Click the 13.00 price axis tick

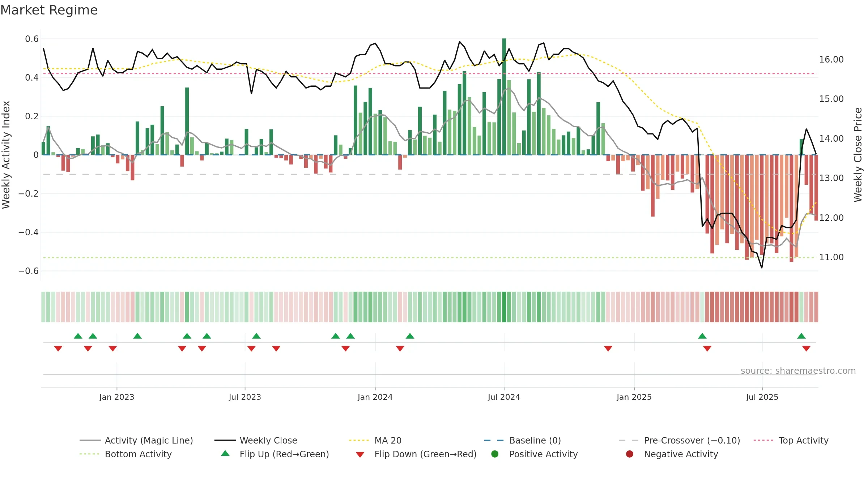(x=831, y=178)
